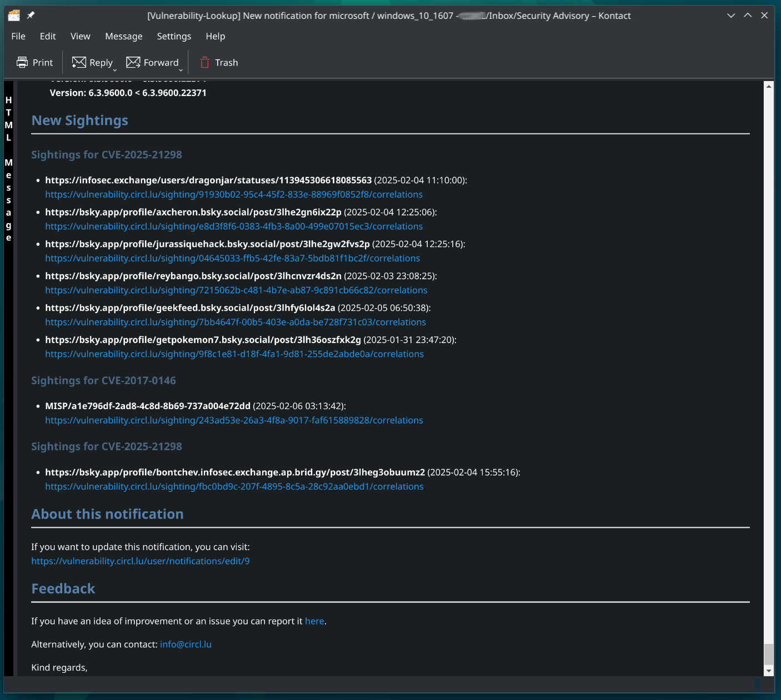Open the Settings menu
Viewport: 781px width, 700px height.
pos(174,36)
